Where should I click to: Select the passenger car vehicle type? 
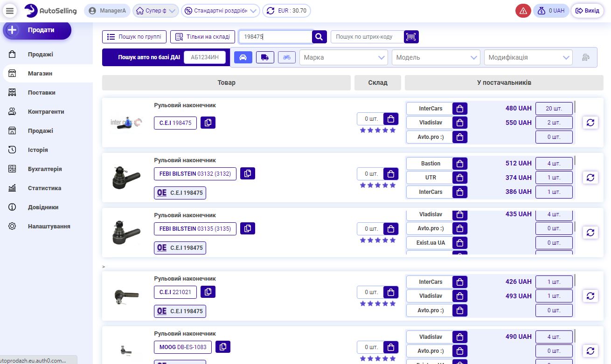[x=243, y=57]
